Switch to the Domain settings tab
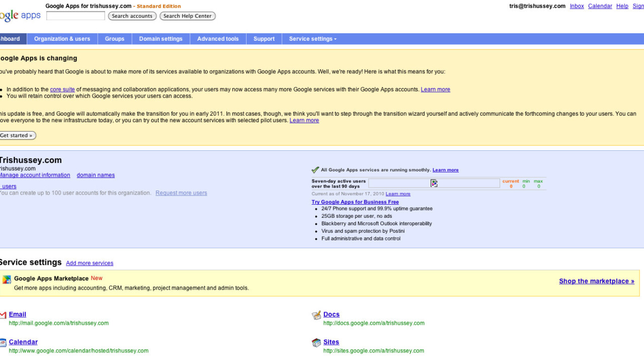 pos(160,39)
